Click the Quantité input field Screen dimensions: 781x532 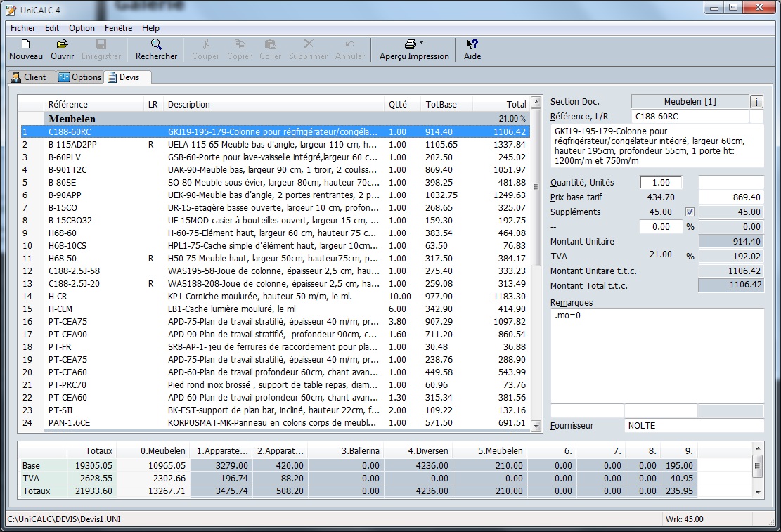(x=661, y=183)
